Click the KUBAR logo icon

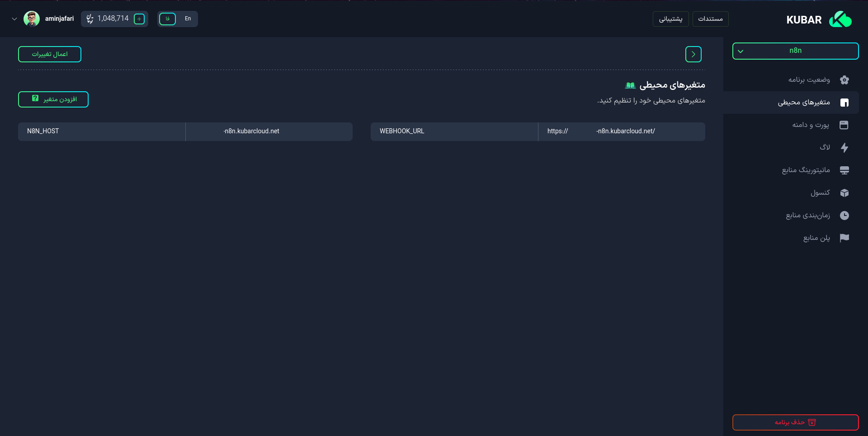click(x=840, y=19)
